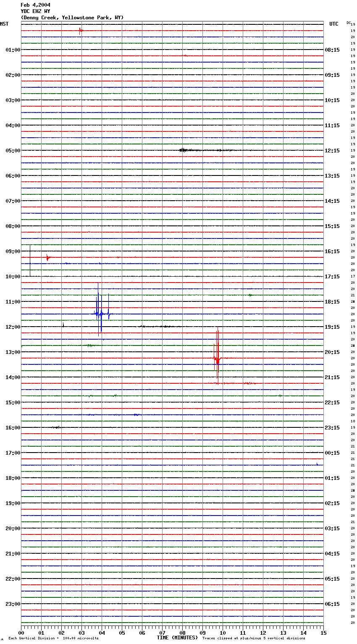The width and height of the screenshot is (357, 644).
Task: Click the '08' minute tick on time axis
Action: point(182,633)
